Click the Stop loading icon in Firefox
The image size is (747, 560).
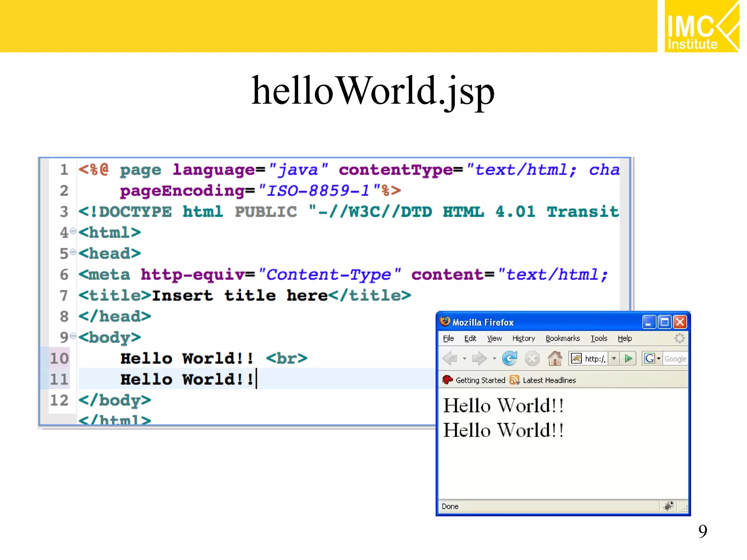(532, 358)
